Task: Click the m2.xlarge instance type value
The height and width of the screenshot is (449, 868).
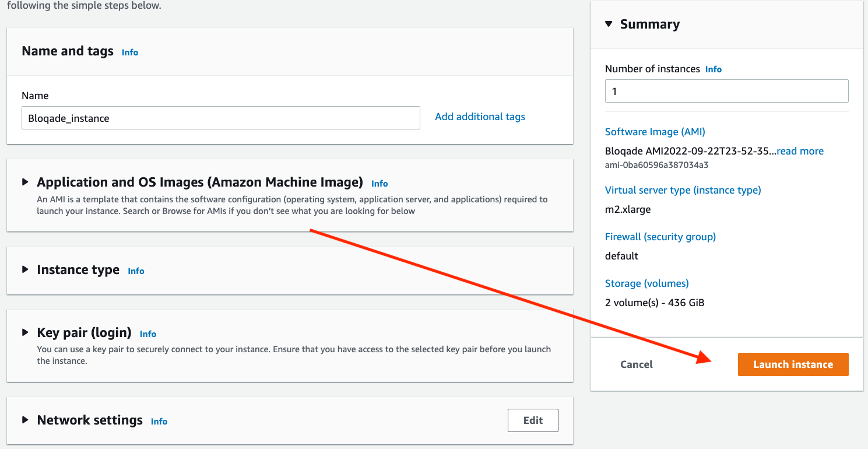Action: (x=628, y=209)
